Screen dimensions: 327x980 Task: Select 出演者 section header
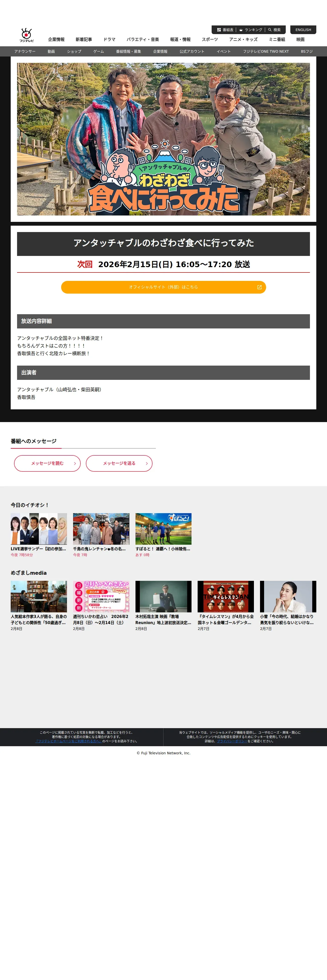pos(163,372)
